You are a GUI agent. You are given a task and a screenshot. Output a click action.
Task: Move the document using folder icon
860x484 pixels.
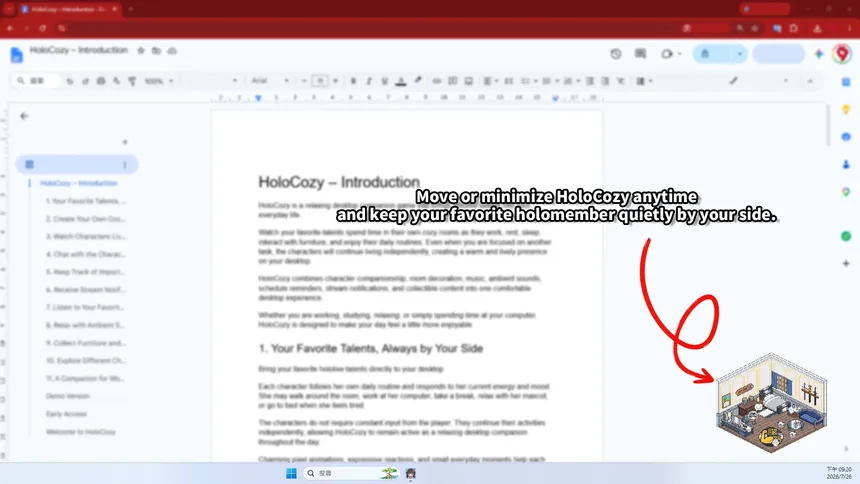156,50
